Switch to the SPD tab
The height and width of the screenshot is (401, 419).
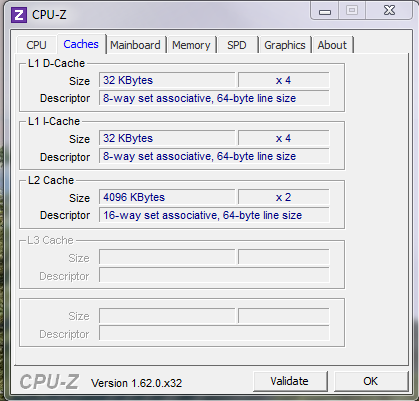click(x=237, y=45)
